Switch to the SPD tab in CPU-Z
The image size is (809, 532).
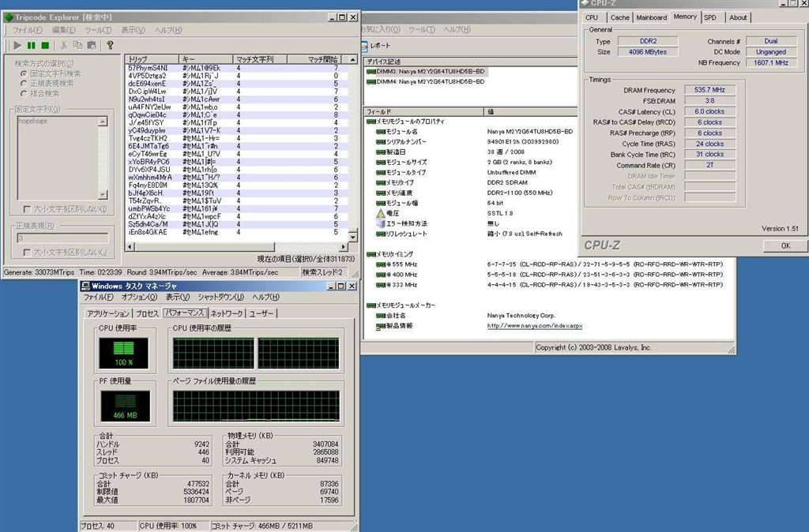[x=709, y=17]
